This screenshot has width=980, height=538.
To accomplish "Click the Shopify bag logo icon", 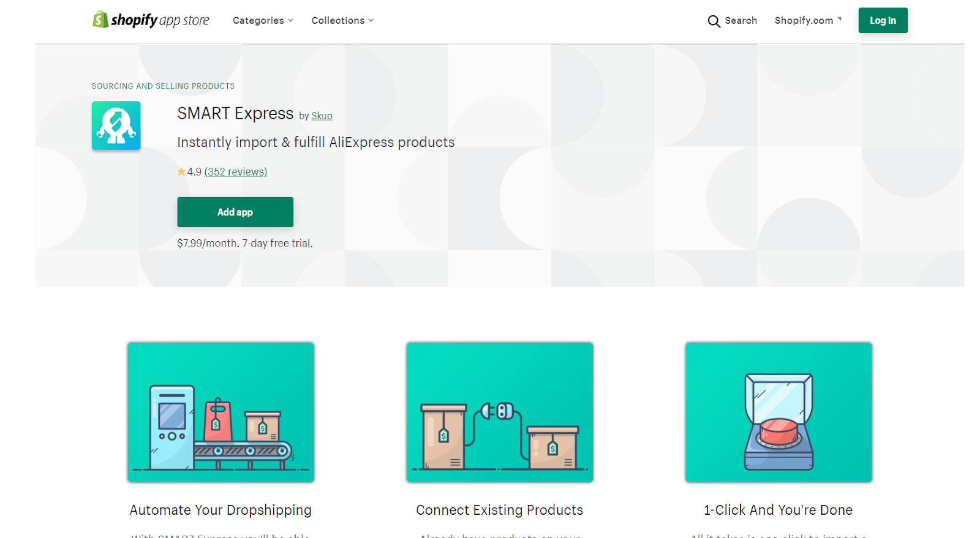I will coord(100,20).
